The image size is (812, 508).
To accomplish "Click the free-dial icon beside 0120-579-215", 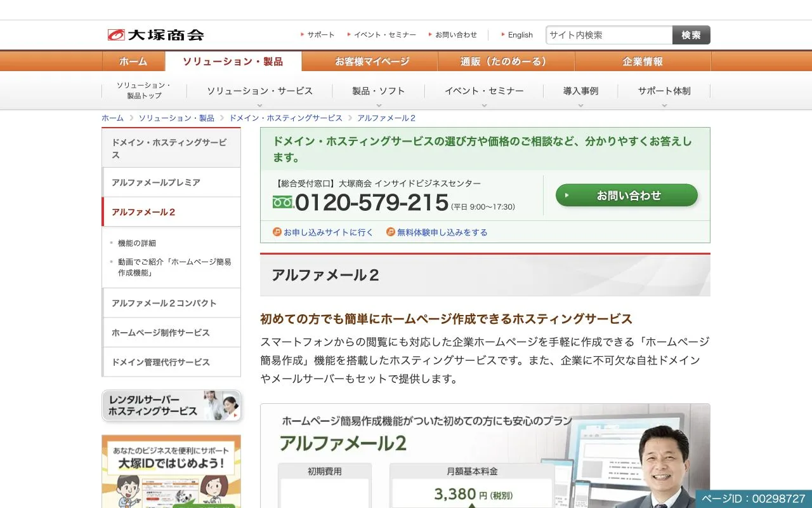I will click(283, 203).
